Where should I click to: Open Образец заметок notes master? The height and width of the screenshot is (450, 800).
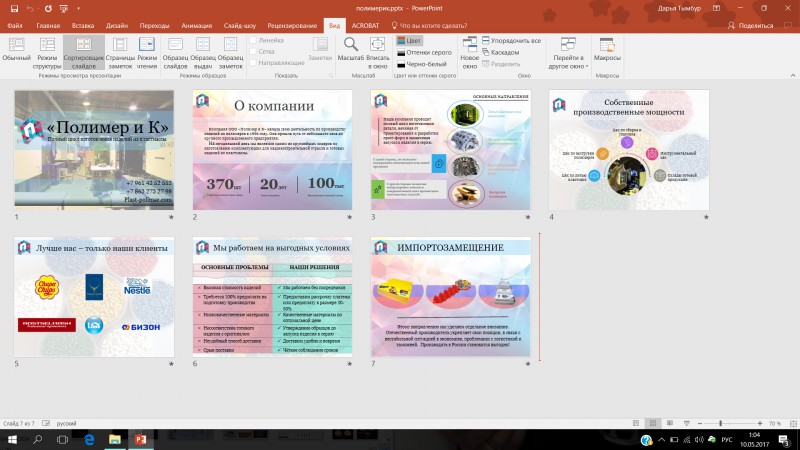231,53
